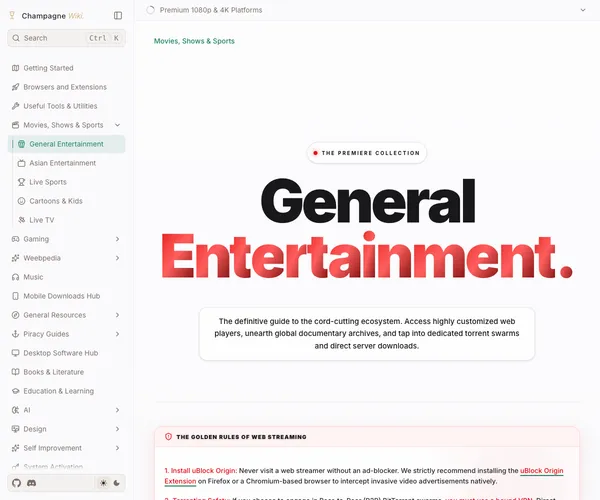Open the uBlock Origin Extension link
This screenshot has width=600, height=500.
pos(541,471)
